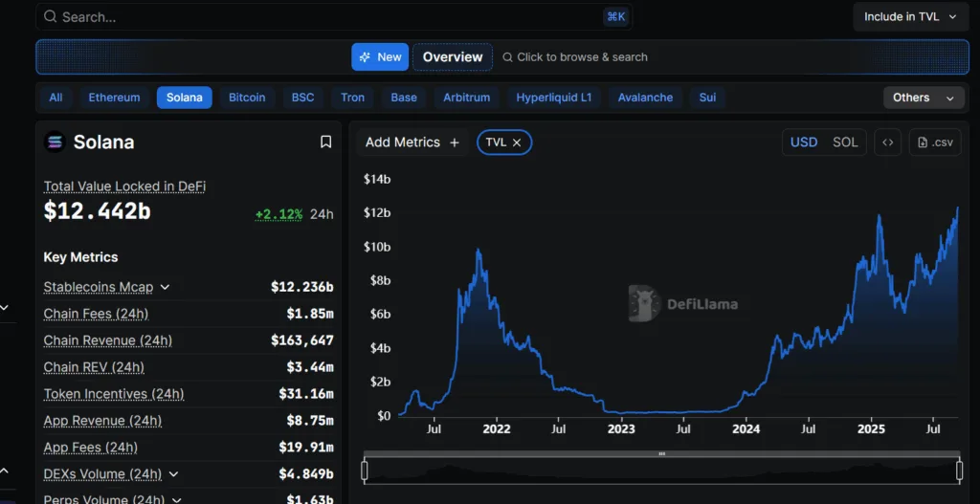
Task: Click into the Search... input field
Action: [334, 17]
